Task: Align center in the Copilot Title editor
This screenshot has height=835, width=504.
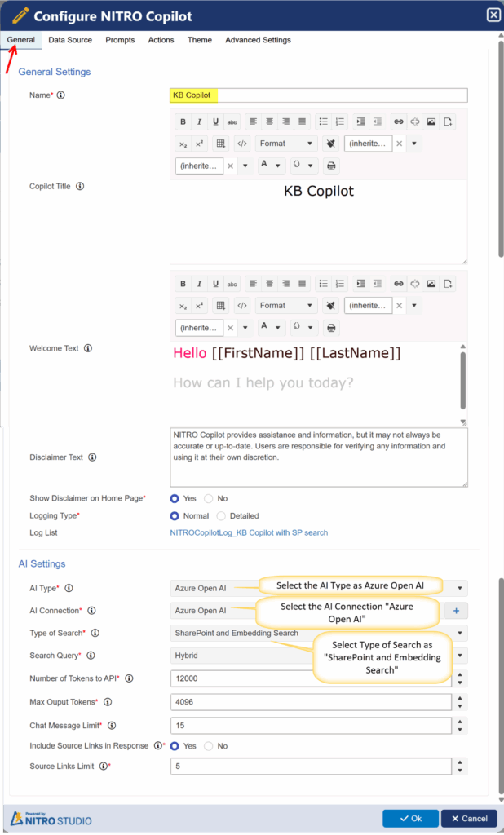Action: [270, 121]
